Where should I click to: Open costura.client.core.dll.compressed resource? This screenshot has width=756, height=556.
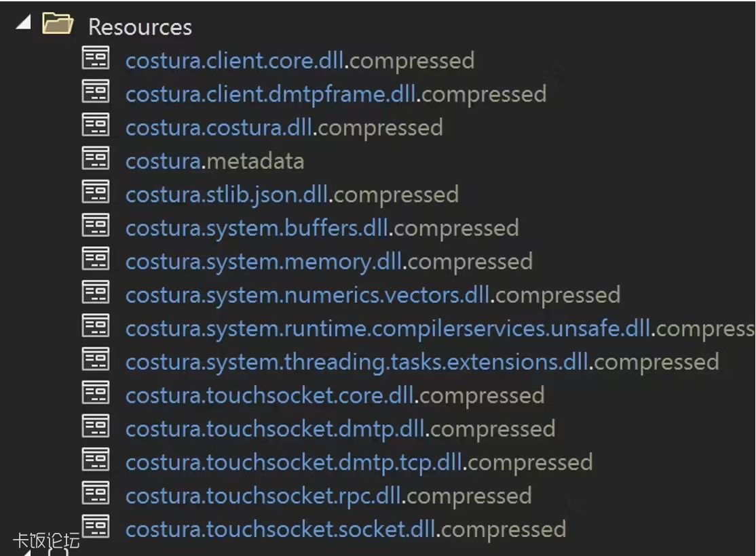click(x=300, y=61)
